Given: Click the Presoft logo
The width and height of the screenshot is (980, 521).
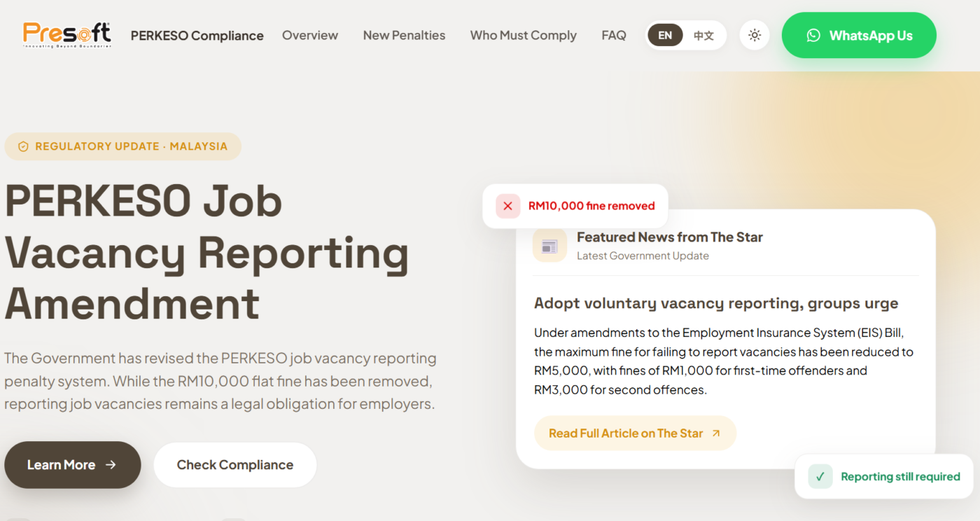Looking at the screenshot, I should (67, 34).
